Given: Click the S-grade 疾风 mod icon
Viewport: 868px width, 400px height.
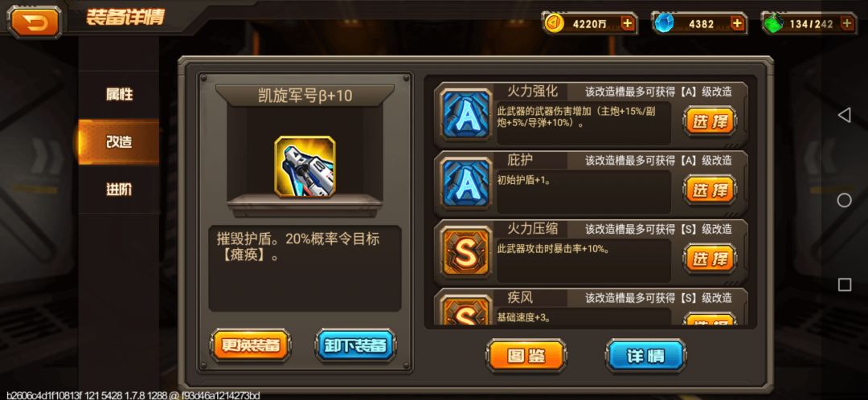Looking at the screenshot, I should pyautogui.click(x=466, y=310).
